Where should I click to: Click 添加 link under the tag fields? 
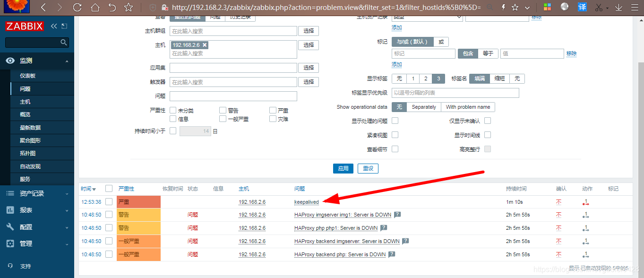(x=396, y=64)
